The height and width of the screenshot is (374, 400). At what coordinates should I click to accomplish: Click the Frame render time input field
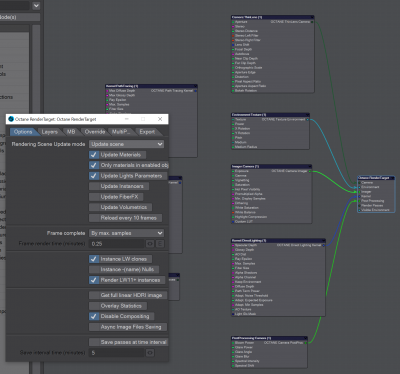click(117, 244)
